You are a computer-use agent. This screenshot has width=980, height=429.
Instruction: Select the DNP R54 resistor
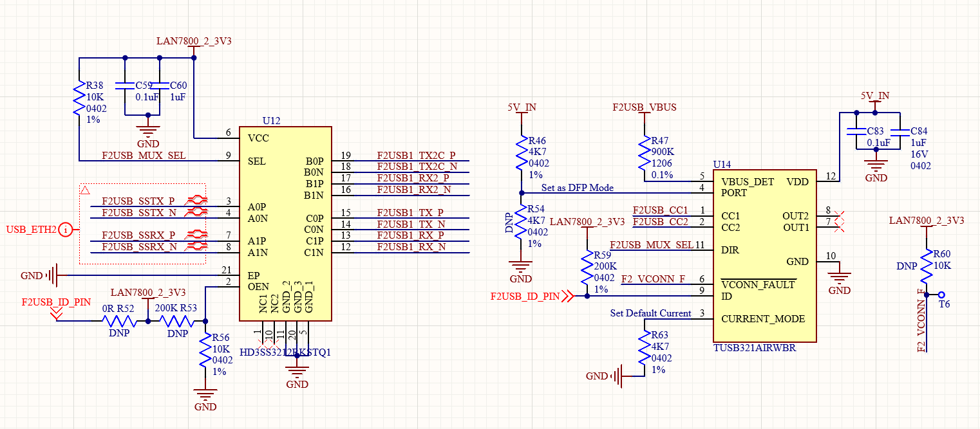point(522,223)
